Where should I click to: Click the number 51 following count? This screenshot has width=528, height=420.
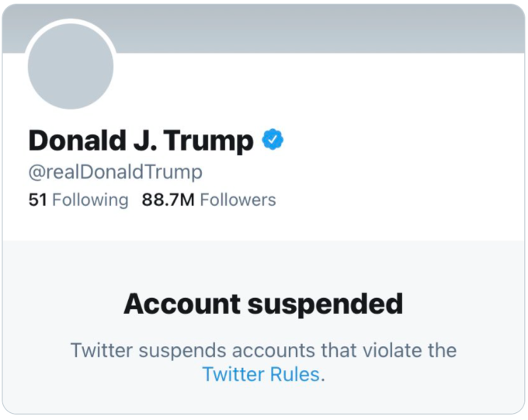tap(38, 200)
